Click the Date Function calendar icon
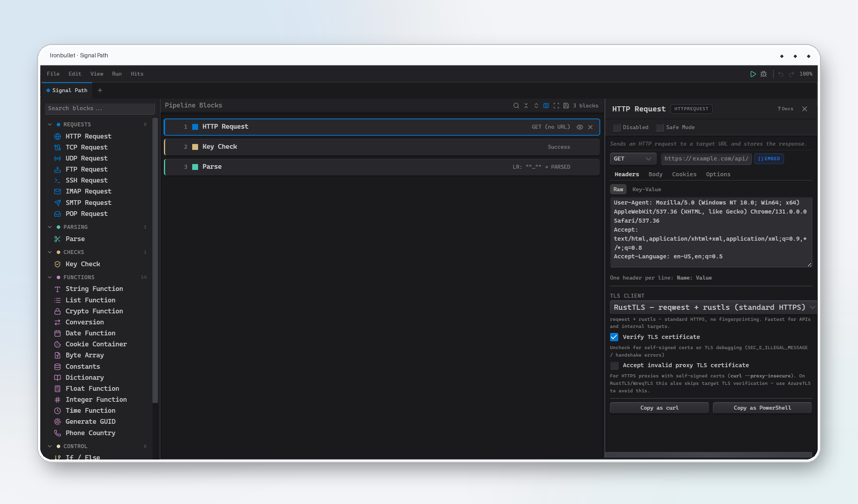Viewport: 858px width, 504px height. point(57,333)
